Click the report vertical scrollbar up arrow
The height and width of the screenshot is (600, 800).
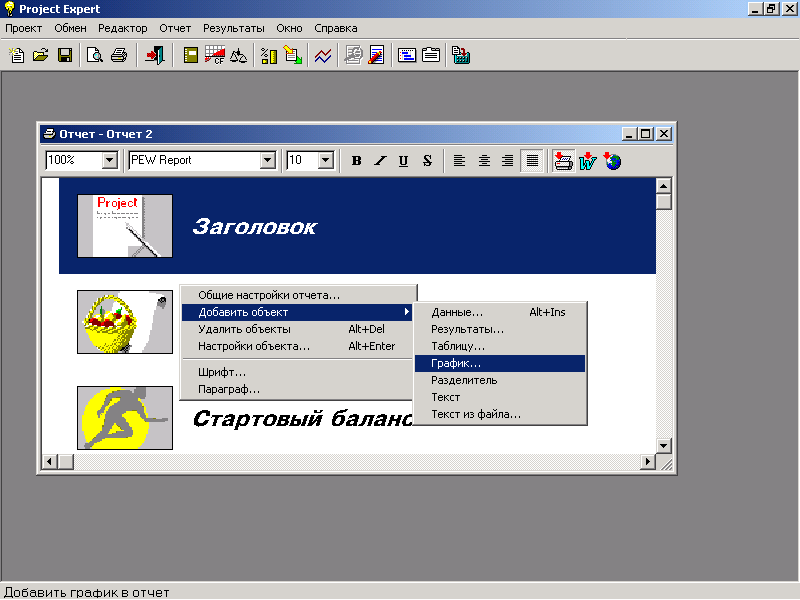[x=663, y=186]
